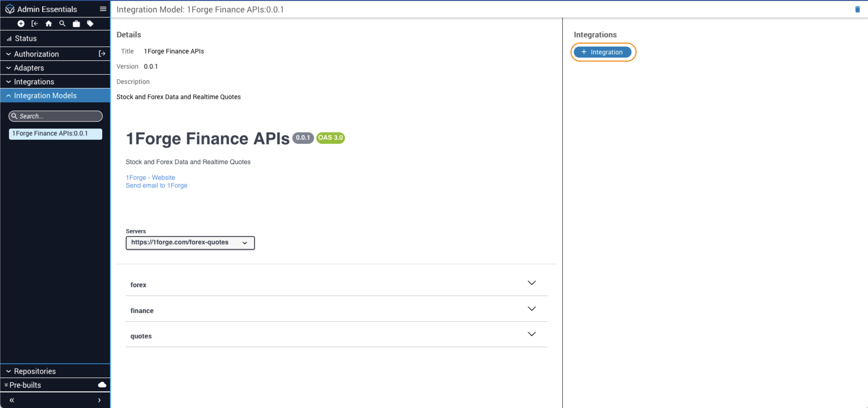Expand the quotes endpoint group
The height and width of the screenshot is (408, 868).
[336, 336]
